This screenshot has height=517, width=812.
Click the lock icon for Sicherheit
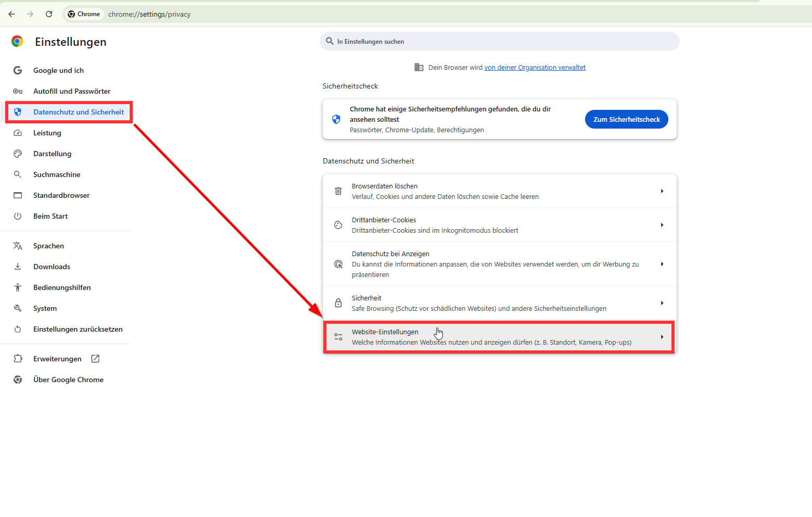pos(338,303)
